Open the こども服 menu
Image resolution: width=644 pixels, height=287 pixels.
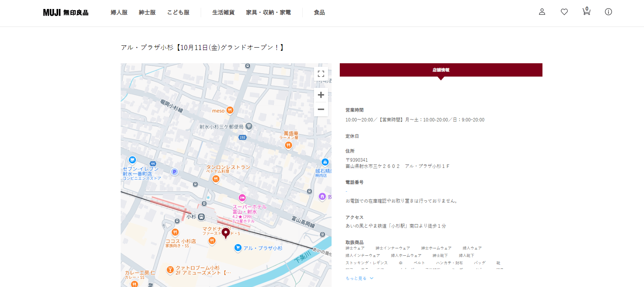tap(178, 12)
